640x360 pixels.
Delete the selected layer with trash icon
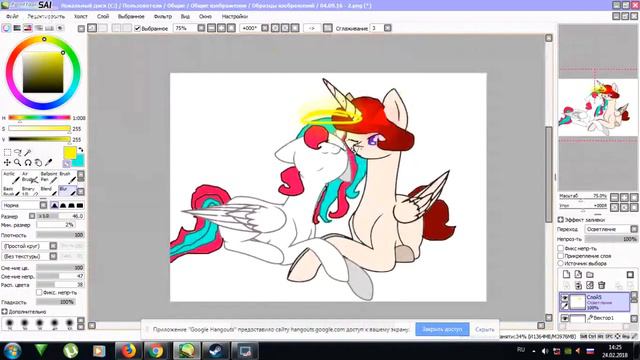602,285
